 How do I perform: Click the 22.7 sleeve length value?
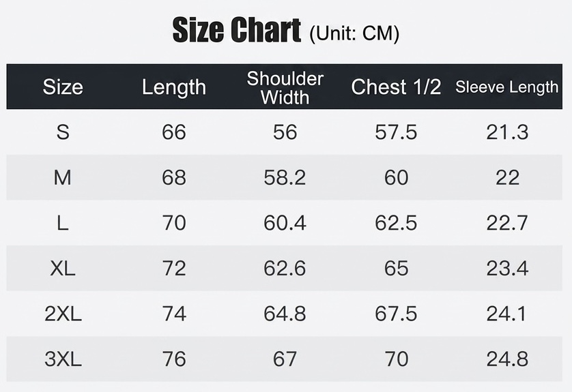pos(507,223)
